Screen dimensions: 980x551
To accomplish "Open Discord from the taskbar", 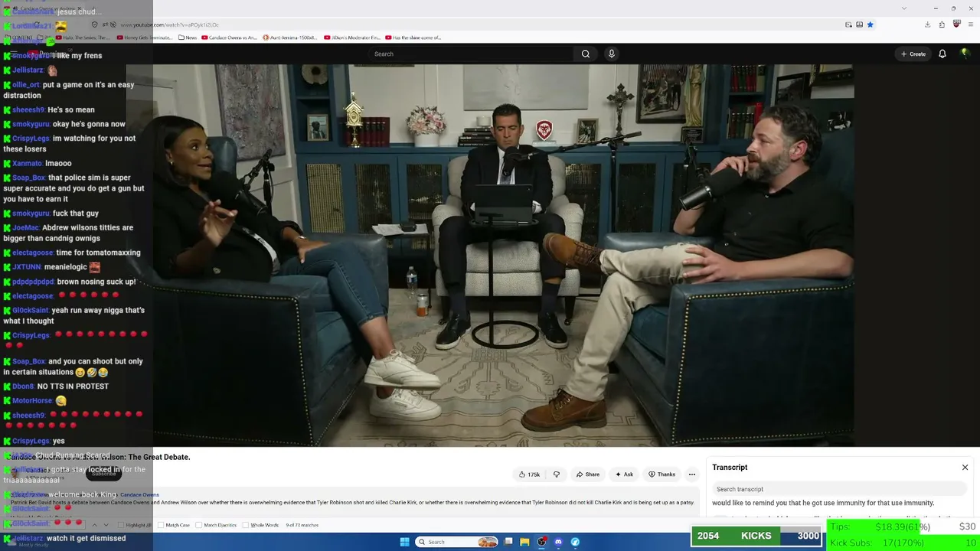I will point(558,542).
